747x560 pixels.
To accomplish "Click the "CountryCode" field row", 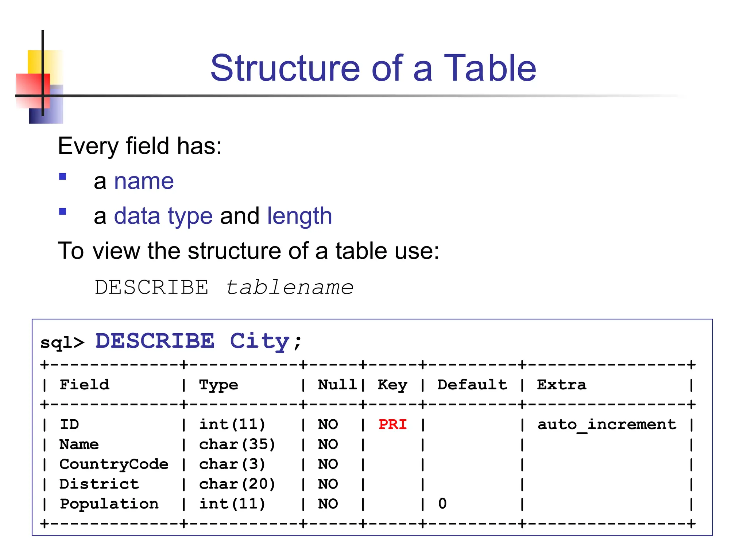I will 114,464.
